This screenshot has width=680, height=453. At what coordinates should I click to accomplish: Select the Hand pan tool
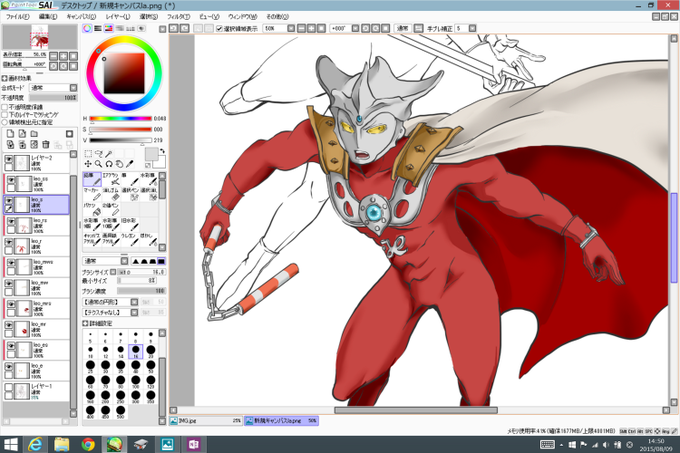[119, 164]
